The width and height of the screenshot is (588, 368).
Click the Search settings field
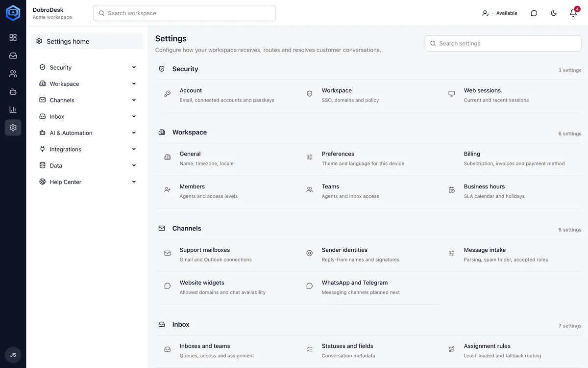pyautogui.click(x=503, y=43)
